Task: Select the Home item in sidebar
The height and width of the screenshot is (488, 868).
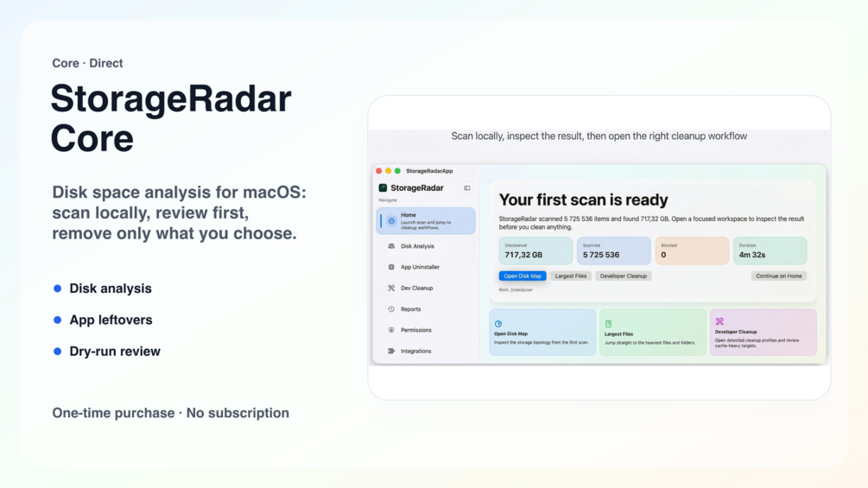Action: 426,221
